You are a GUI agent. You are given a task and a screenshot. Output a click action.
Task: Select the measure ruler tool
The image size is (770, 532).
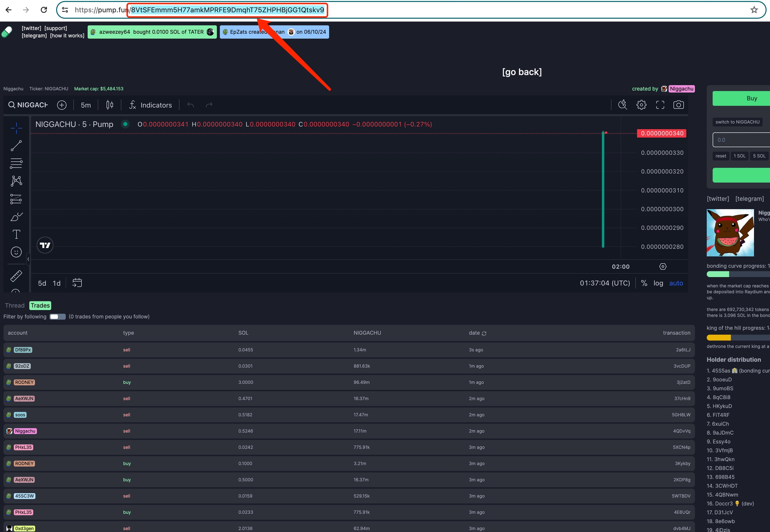(16, 276)
